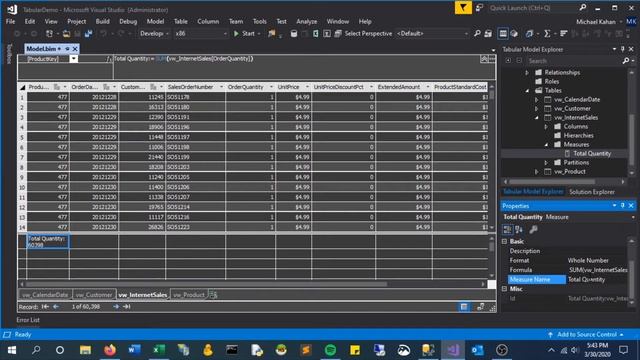Viewport: 640px width, 360px height.
Task: Pin the Tabular Model Explorer panel
Action: [622, 49]
